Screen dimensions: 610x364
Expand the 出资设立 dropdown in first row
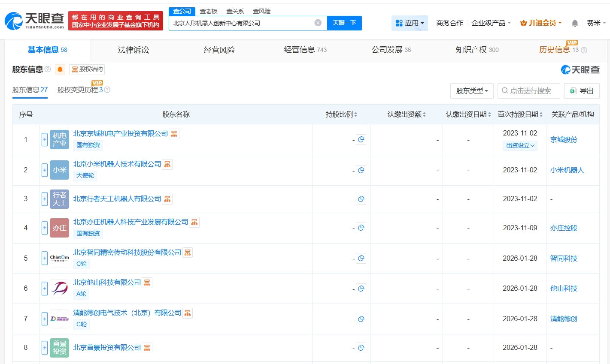520,146
